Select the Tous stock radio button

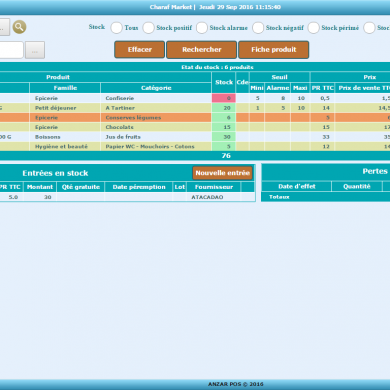(116, 28)
